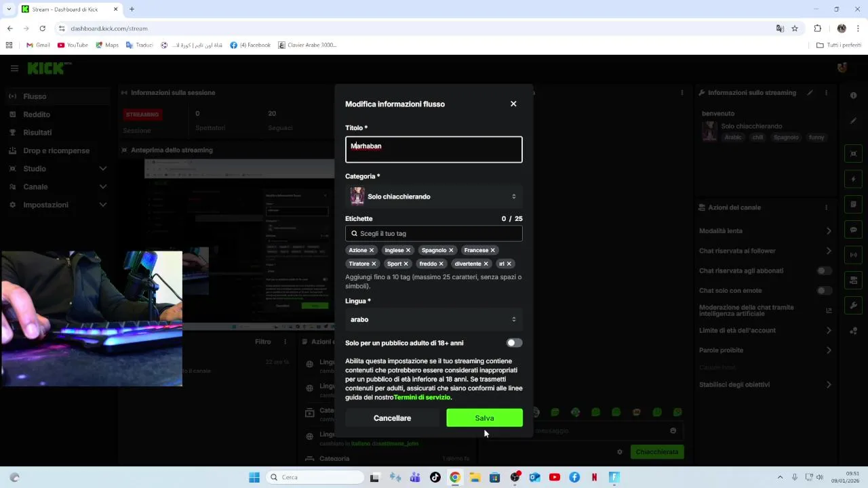Open Modalità lenta settings
This screenshot has width=868, height=488.
pos(765,231)
